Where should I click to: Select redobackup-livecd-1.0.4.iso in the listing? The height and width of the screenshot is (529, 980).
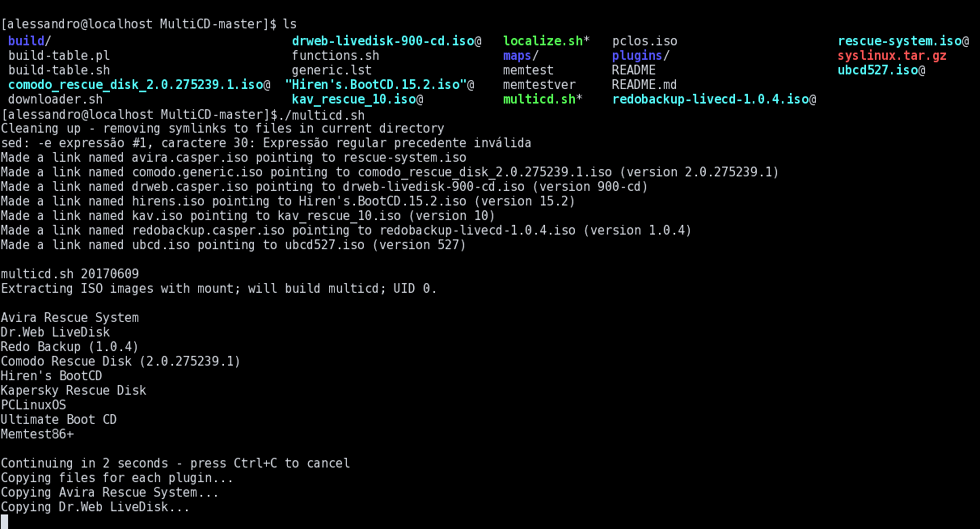tap(711, 99)
